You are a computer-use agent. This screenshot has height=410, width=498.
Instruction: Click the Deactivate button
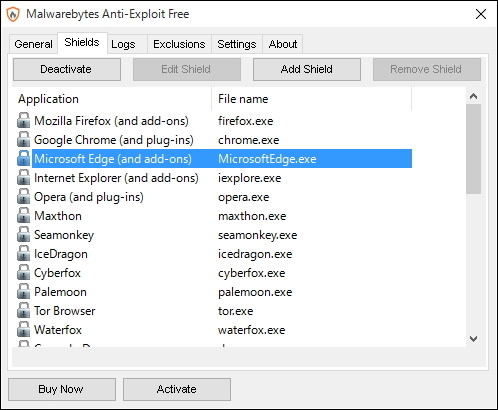coord(67,69)
